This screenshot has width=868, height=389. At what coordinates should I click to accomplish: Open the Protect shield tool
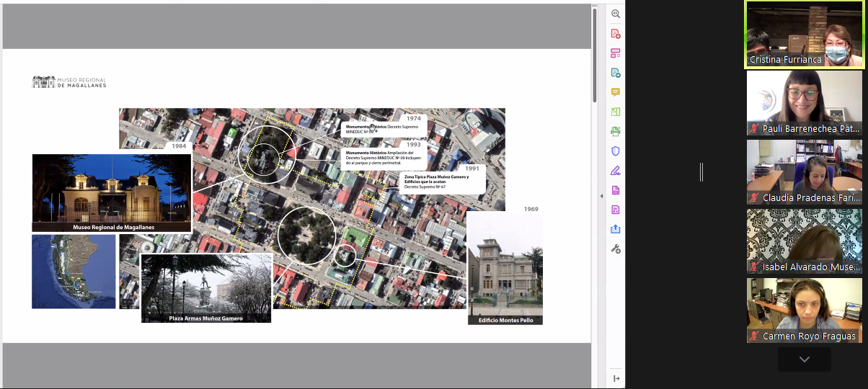coord(616,151)
